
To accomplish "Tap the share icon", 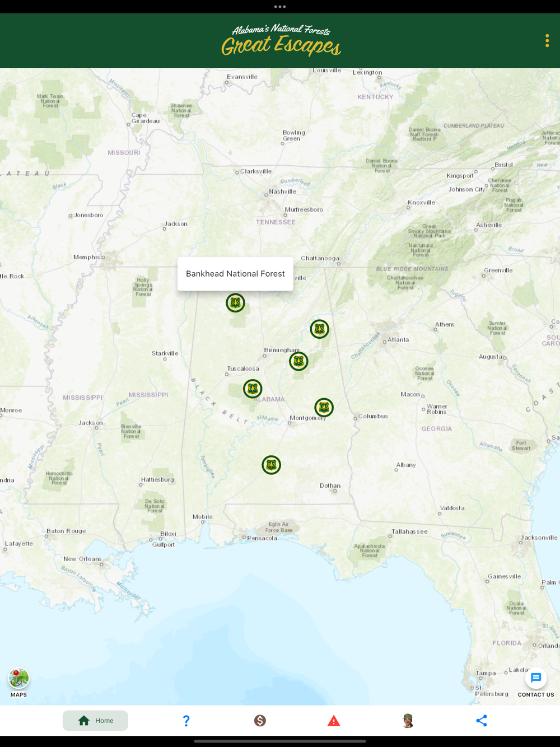I will 482,721.
